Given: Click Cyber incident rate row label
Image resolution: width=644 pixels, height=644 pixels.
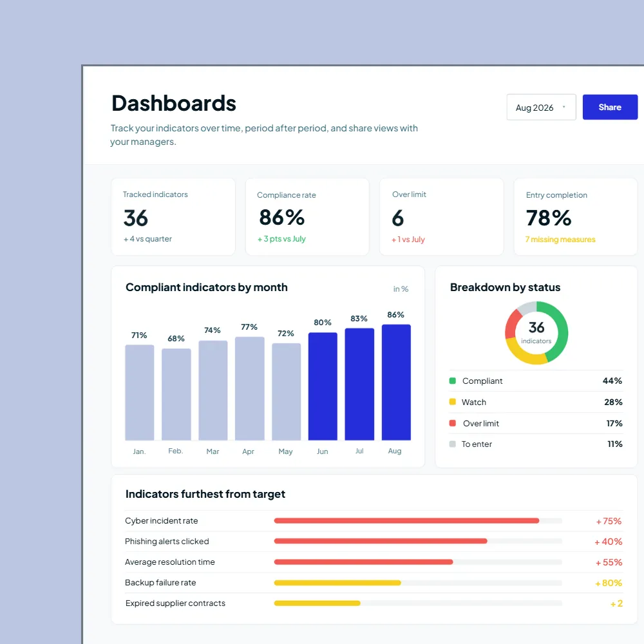Looking at the screenshot, I should [162, 521].
